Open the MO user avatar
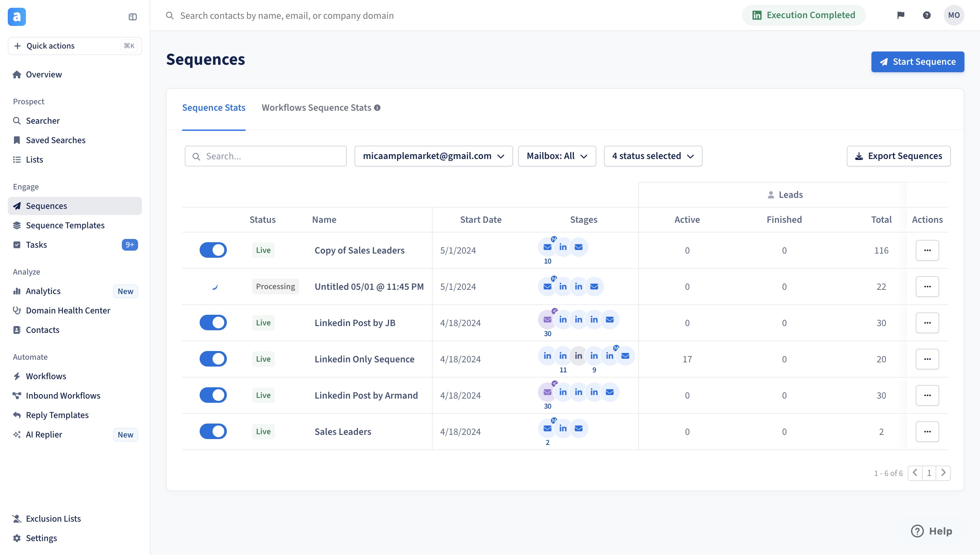 pos(953,15)
